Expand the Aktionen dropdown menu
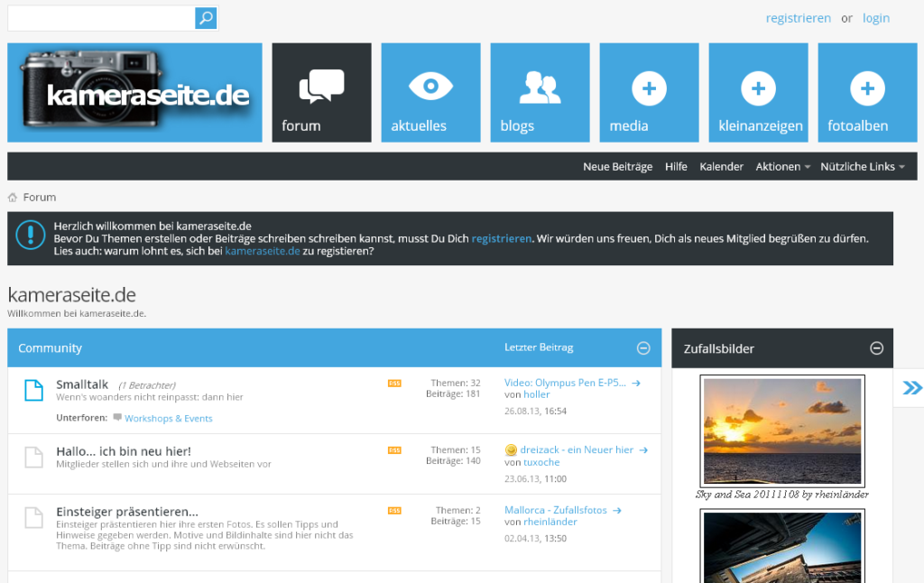Screen dimensions: 924x583 click(782, 167)
